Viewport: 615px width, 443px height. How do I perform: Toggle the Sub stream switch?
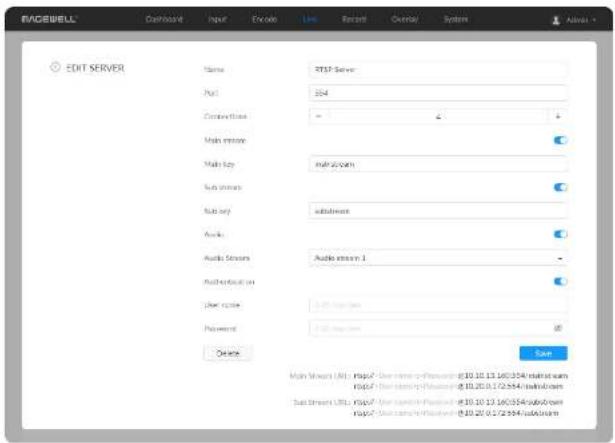tap(560, 187)
